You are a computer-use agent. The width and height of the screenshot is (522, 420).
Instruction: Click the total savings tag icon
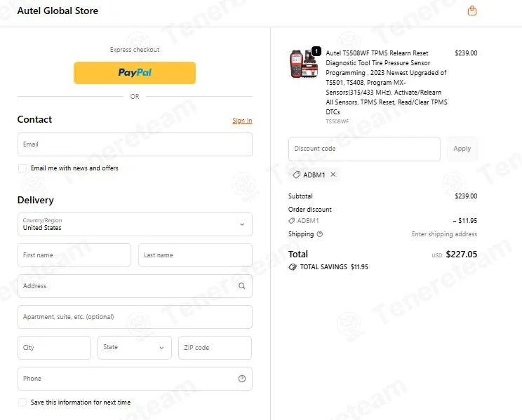(x=293, y=267)
